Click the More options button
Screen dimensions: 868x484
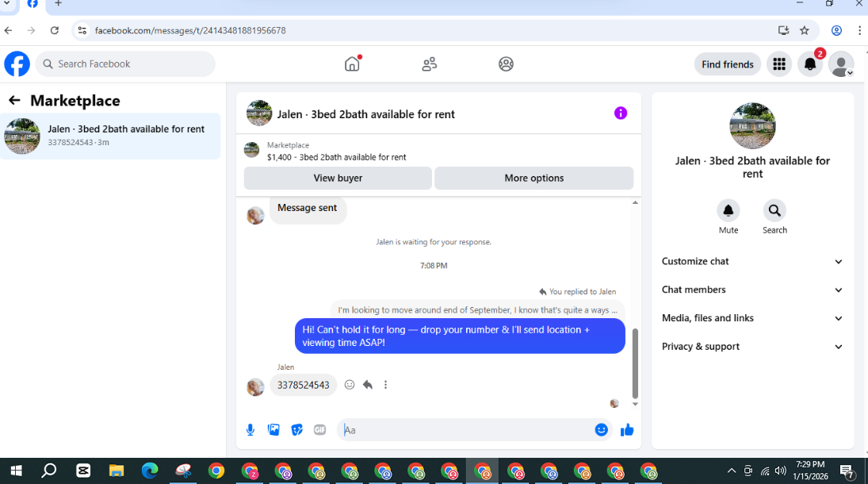[533, 178]
